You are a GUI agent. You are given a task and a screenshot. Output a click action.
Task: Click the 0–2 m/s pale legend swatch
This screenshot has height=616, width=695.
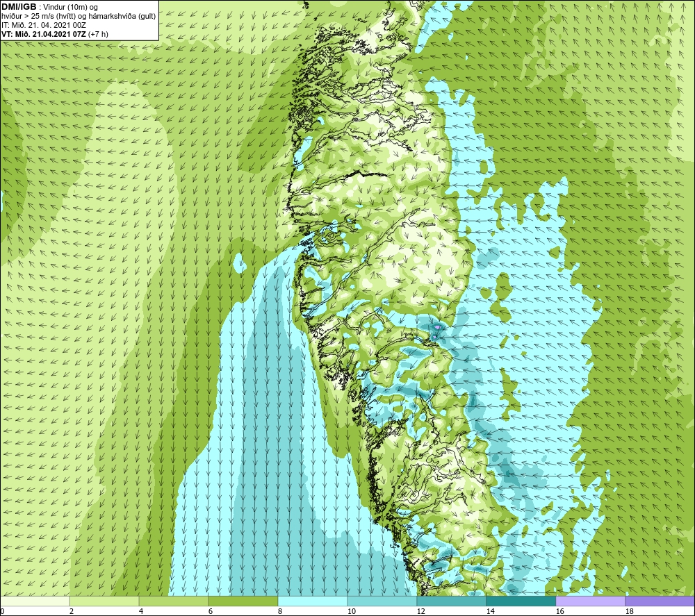[35, 601]
